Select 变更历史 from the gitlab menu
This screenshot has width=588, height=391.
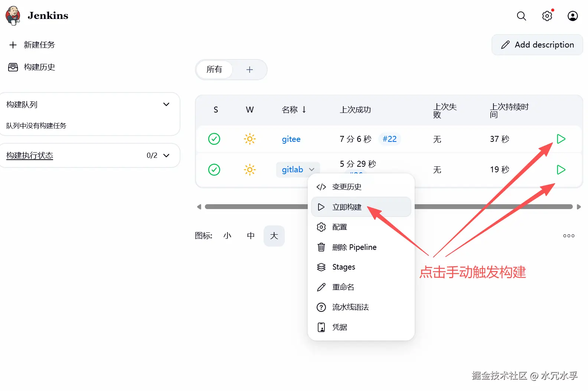coord(361,187)
